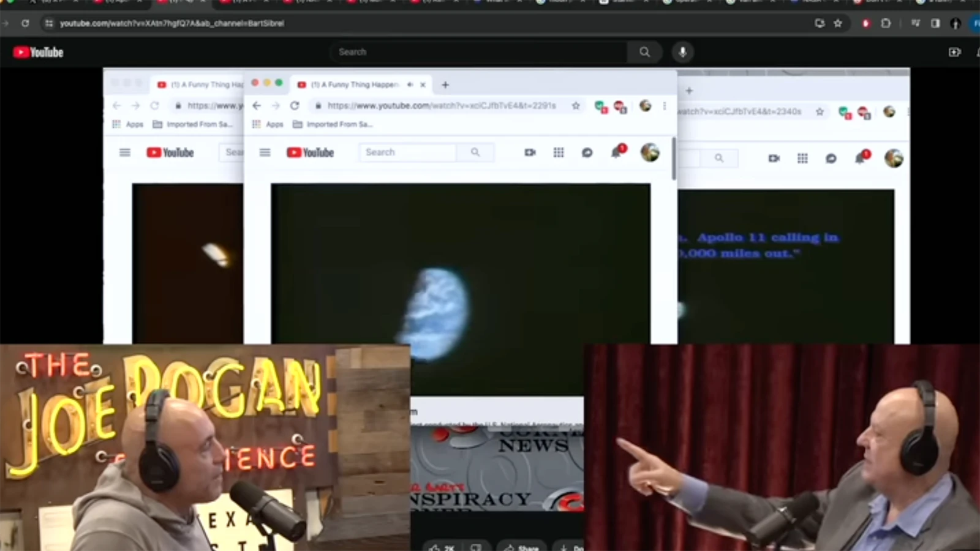
Task: Click the Search box in front inner window YouTube
Action: coord(408,152)
